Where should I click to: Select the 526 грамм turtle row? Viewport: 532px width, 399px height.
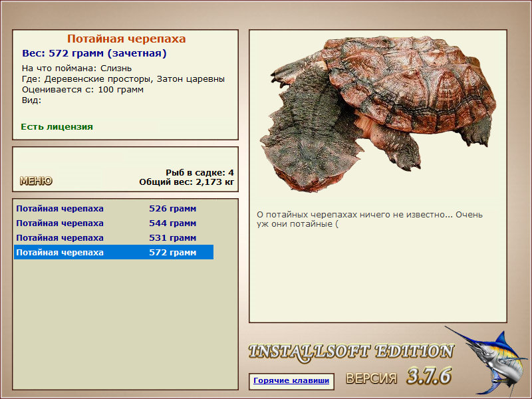[x=114, y=209]
